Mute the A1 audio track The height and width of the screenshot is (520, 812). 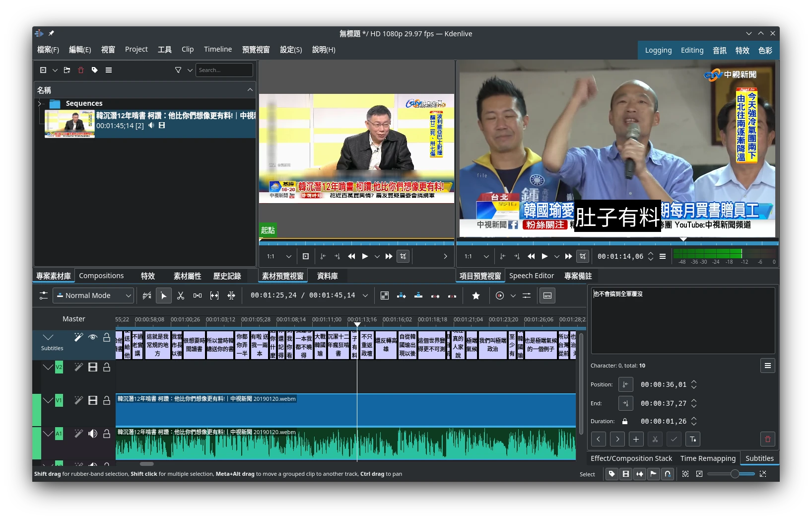92,434
